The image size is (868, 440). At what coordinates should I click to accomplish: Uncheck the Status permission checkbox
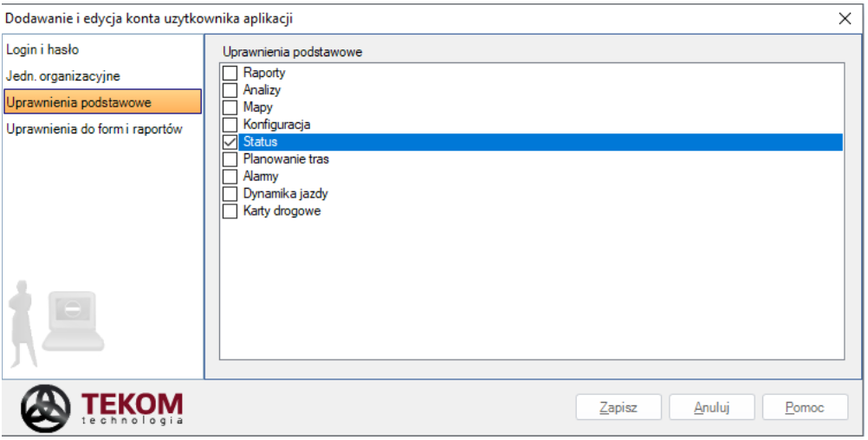click(230, 142)
